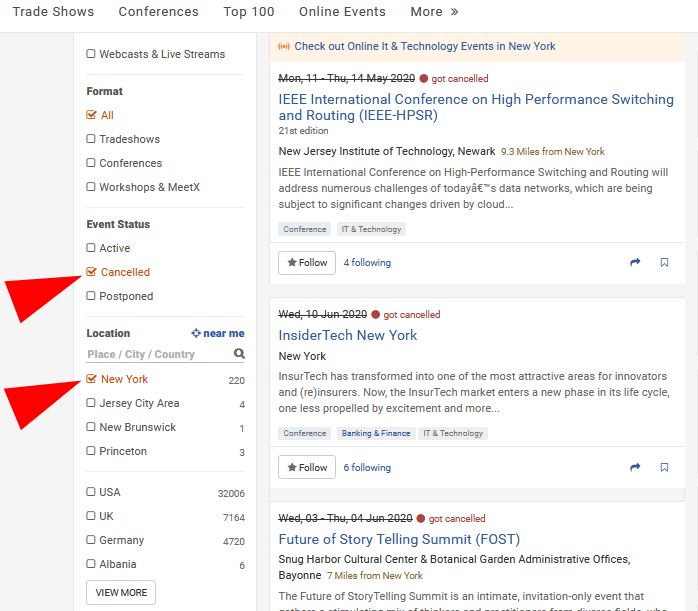Select the Princeton location checkbox
The width and height of the screenshot is (698, 611).
91,451
